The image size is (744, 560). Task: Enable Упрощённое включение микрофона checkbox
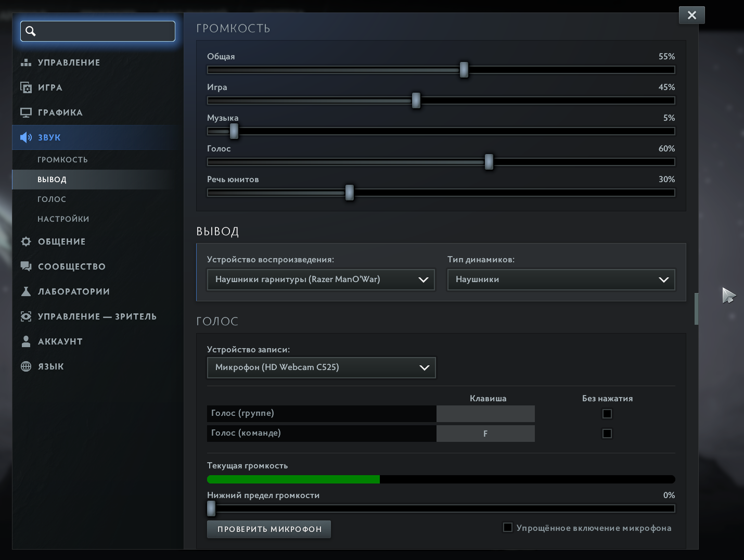[x=508, y=528]
